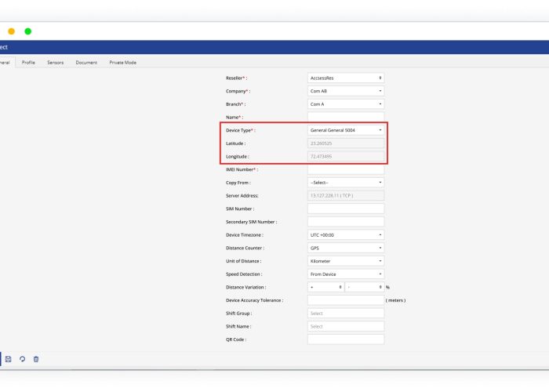Click the yellow minimize window button
This screenshot has width=549, height=392.
click(11, 31)
